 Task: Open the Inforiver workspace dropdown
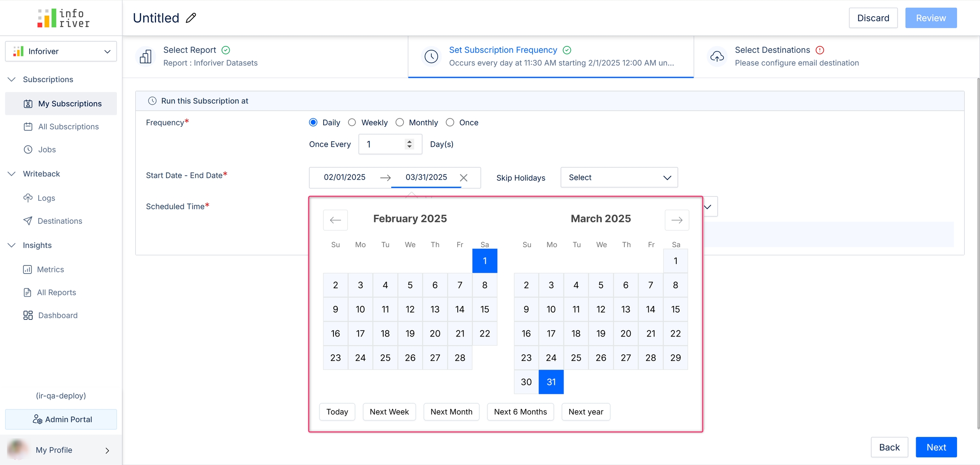click(61, 51)
